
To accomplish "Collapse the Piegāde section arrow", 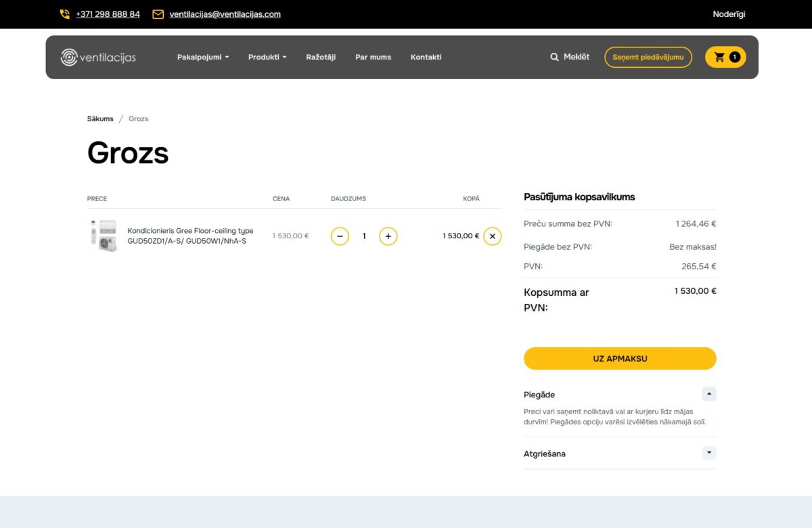I will (709, 394).
